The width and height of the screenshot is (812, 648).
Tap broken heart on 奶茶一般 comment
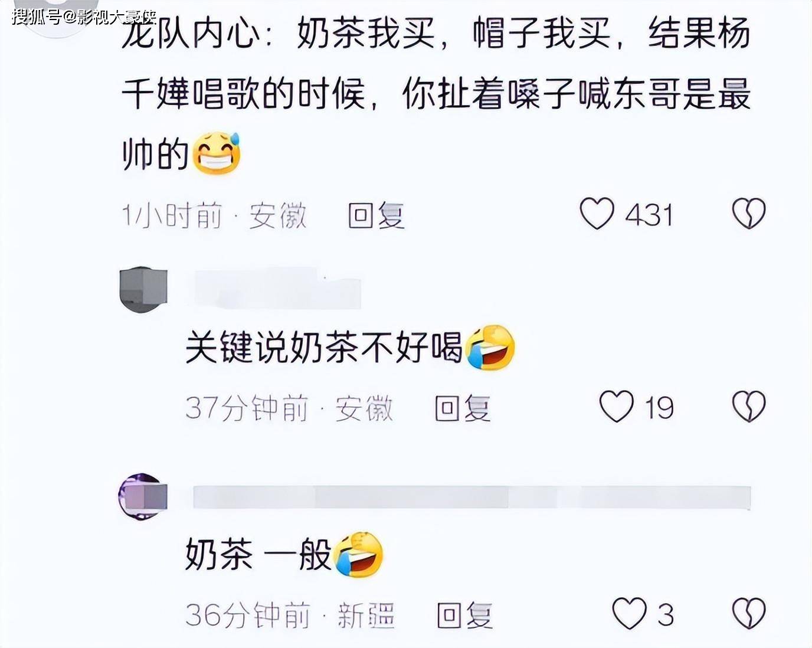749,613
